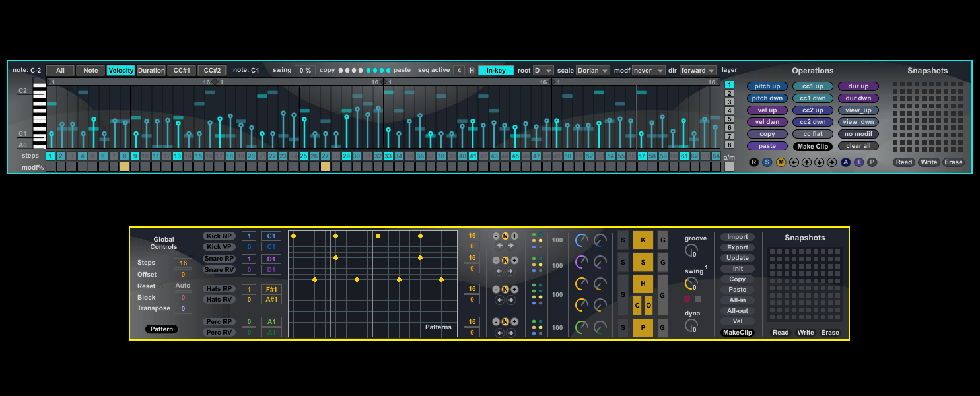Click the clear all button
The height and width of the screenshot is (396, 980).
pos(858,146)
